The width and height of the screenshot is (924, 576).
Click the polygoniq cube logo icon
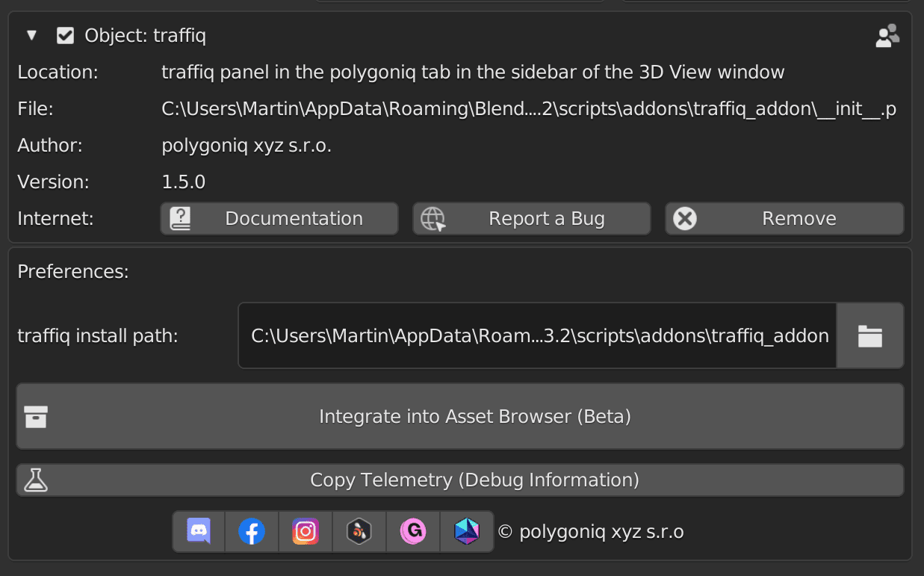coord(466,531)
